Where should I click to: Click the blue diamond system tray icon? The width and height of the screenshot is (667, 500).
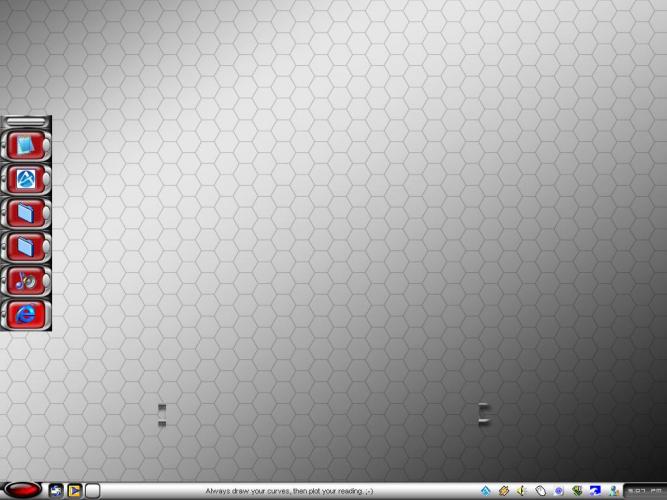(486, 491)
